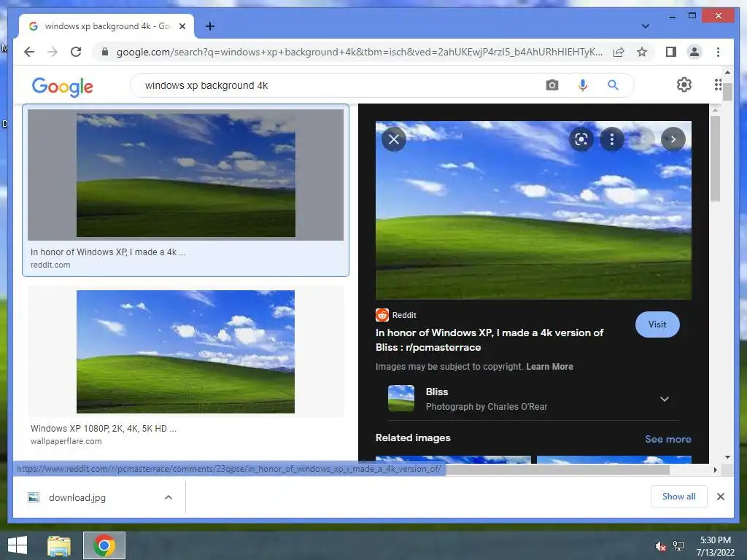Screen dimensions: 747x560
Task: Close the image preview panel
Action: [393, 139]
